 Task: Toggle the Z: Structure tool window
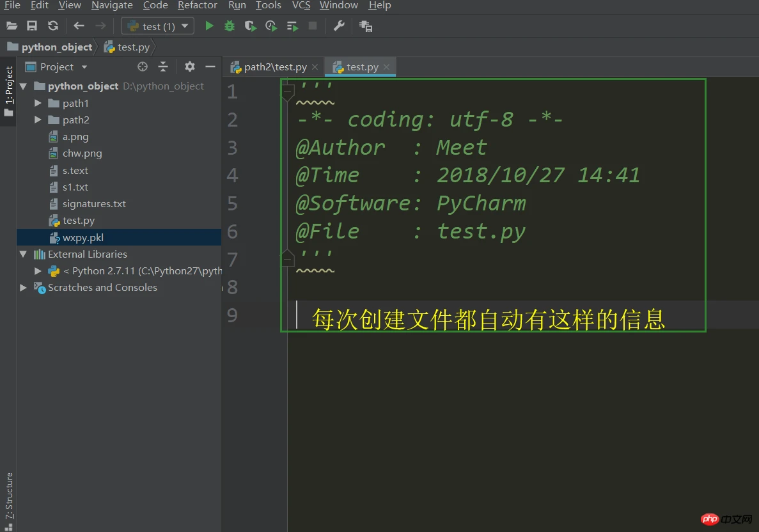[8, 501]
